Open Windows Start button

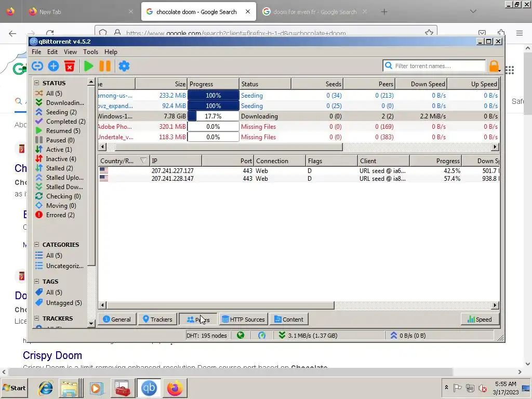[14, 388]
